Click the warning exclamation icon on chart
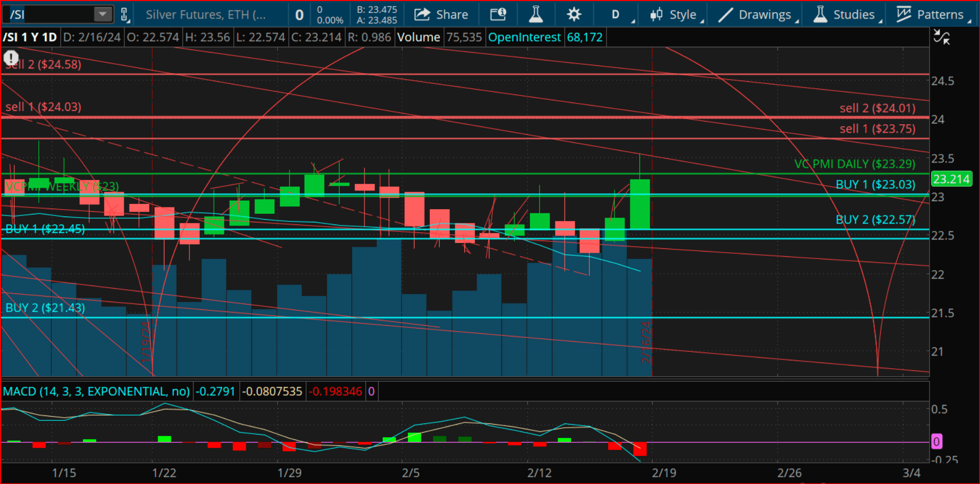Viewport: 980px width, 484px height. point(11,57)
